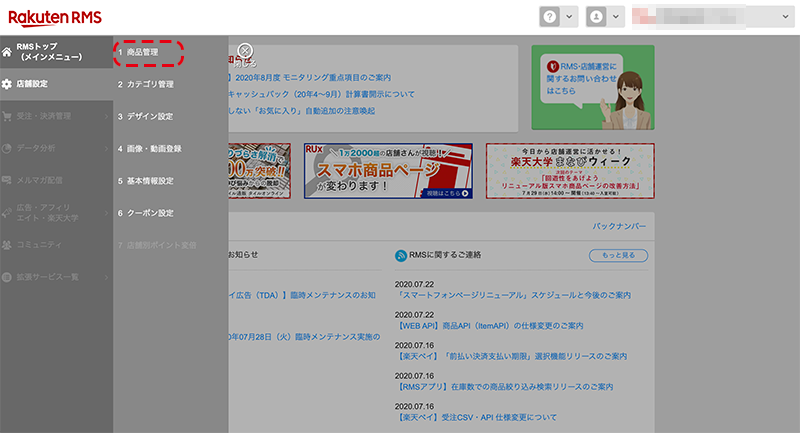This screenshot has width=800, height=433.
Task: Go to RMSトップ（メインメニュー）
Action: [x=49, y=52]
